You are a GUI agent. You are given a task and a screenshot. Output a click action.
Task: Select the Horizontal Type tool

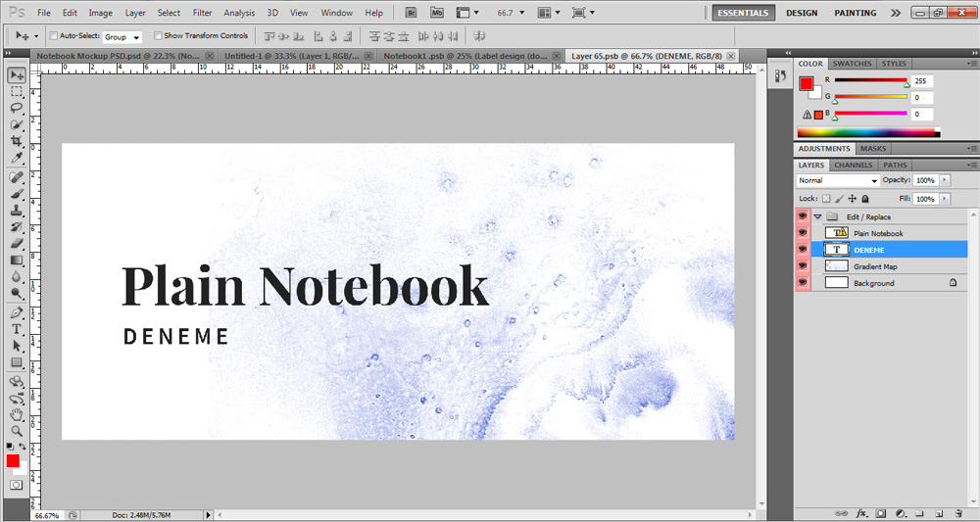(x=17, y=330)
